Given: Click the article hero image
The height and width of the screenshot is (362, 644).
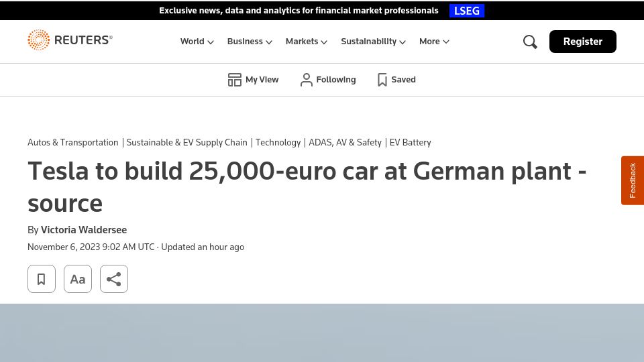Looking at the screenshot, I should coord(322,333).
